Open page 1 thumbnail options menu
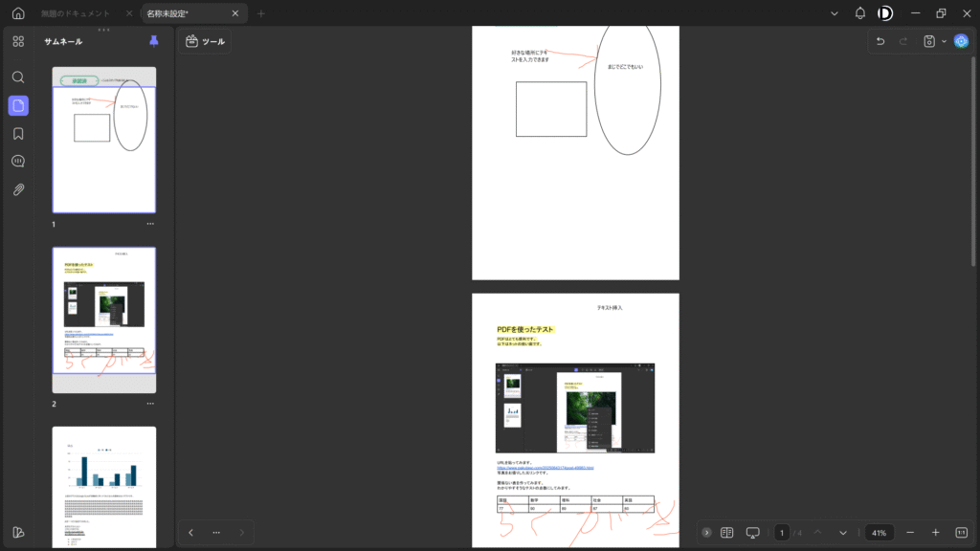This screenshot has width=980, height=551. (x=150, y=224)
